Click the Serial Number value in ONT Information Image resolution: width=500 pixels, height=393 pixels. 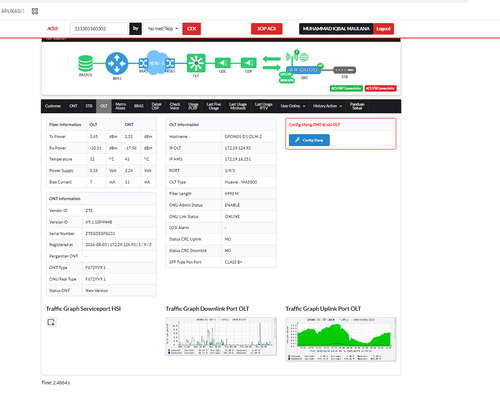pyautogui.click(x=100, y=233)
